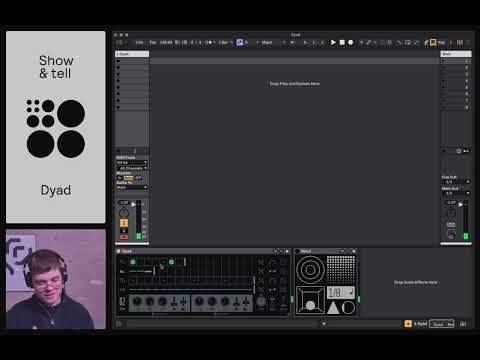Launch scene 1 on the Main track
Image resolution: width=480 pixels, height=360 pixels.
[443, 61]
